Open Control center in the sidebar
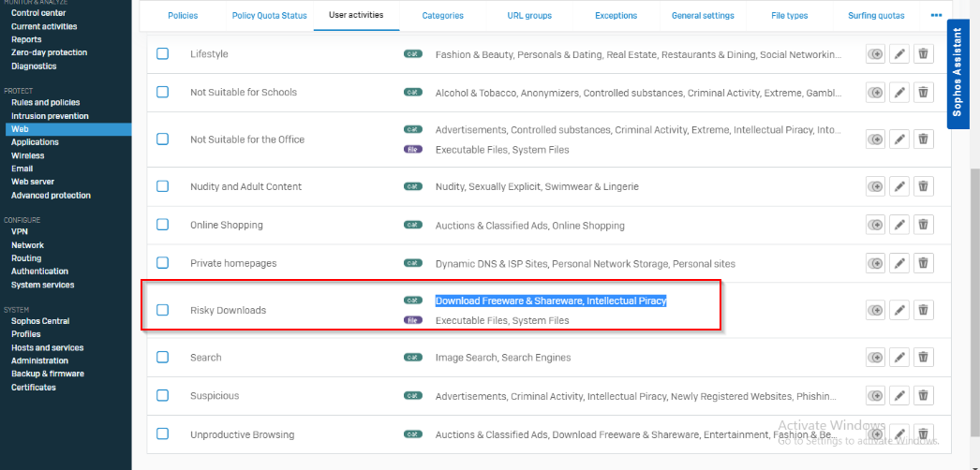The width and height of the screenshot is (980, 470). click(38, 13)
